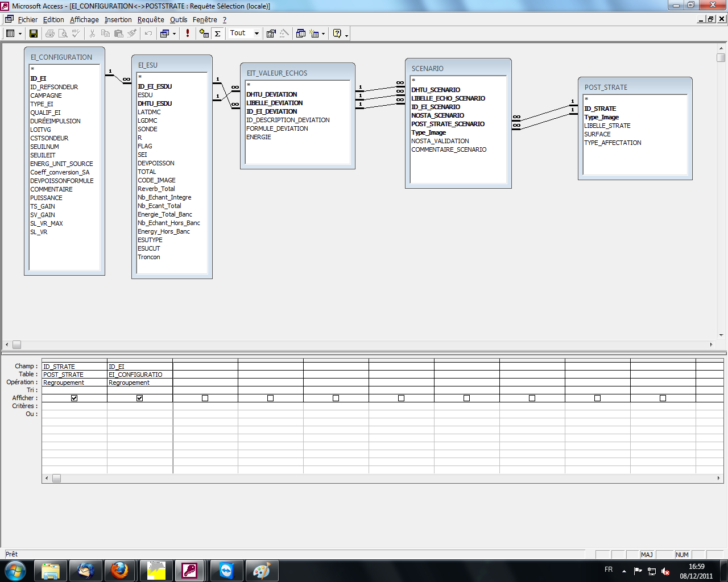Check Afficher box in the fifth grid column

(336, 398)
